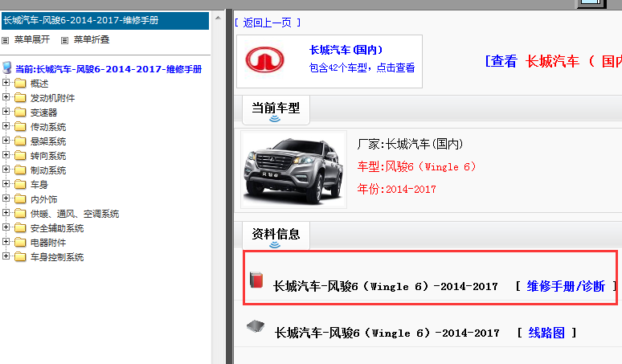622x364 pixels.
Task: Open the 资料信息 tab
Action: click(x=276, y=236)
